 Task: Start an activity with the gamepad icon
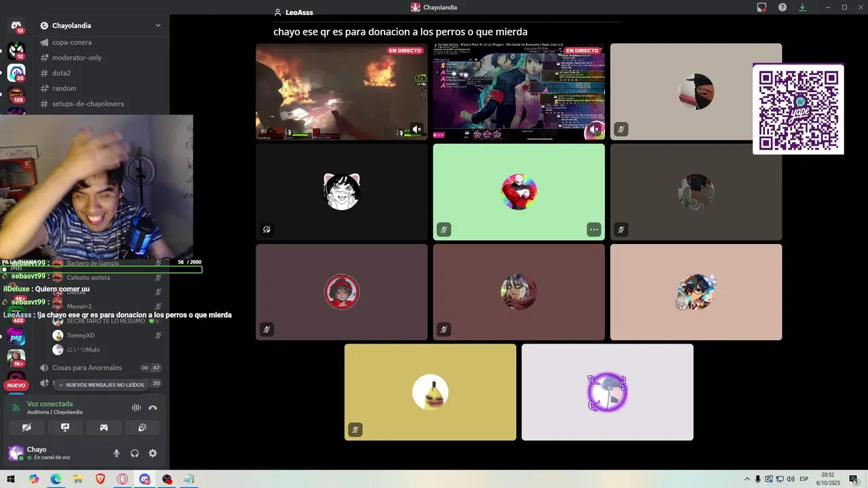pos(104,428)
